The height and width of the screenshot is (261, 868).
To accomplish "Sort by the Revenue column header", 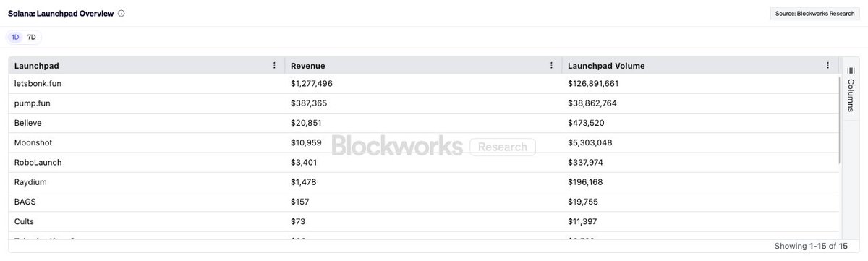I will point(308,66).
